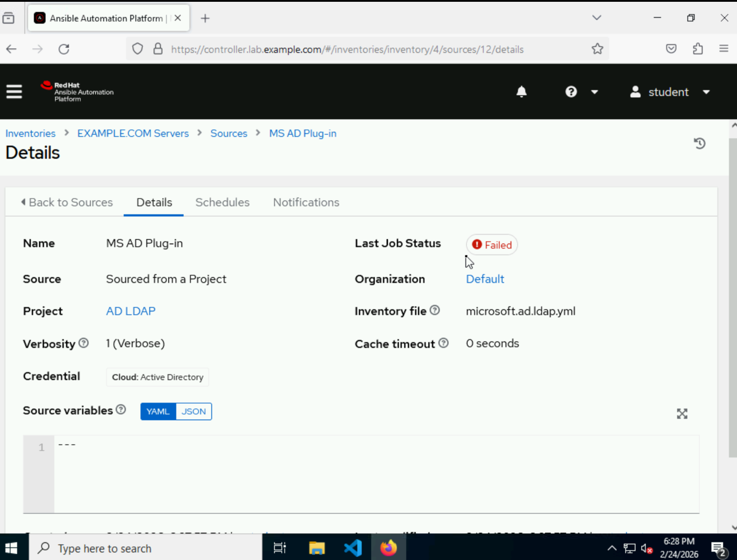Click the Cloud: Active Directory credential chip

158,377
